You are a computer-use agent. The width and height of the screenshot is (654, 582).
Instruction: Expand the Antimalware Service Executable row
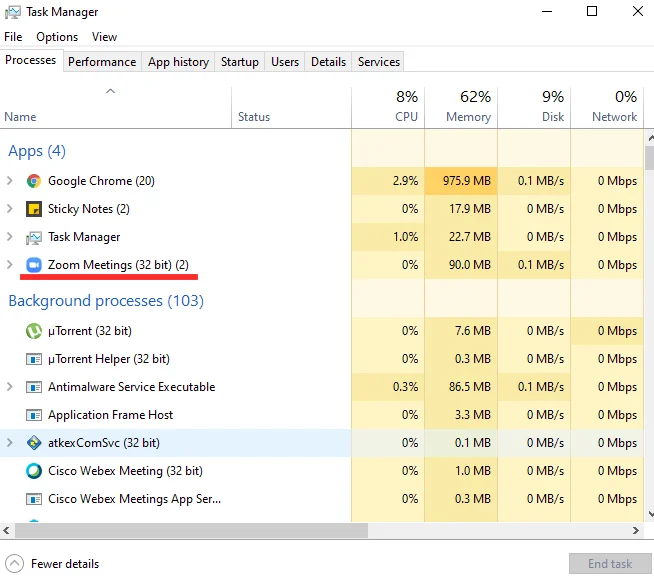[x=10, y=387]
